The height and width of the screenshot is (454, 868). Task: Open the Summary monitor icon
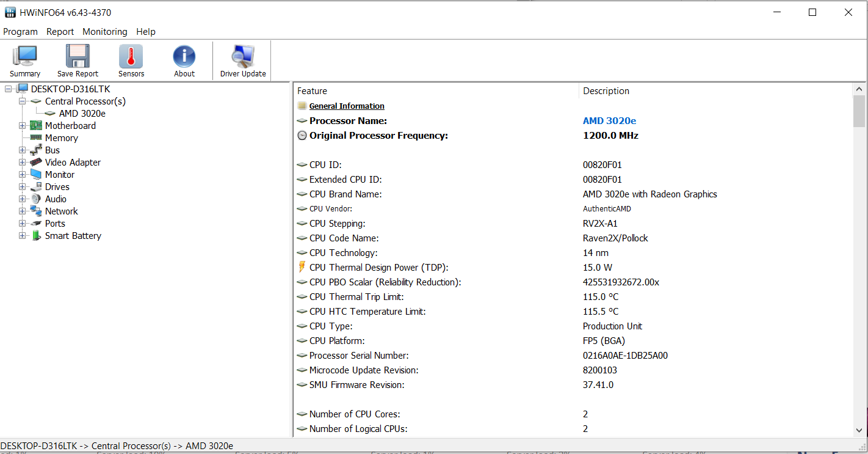25,57
